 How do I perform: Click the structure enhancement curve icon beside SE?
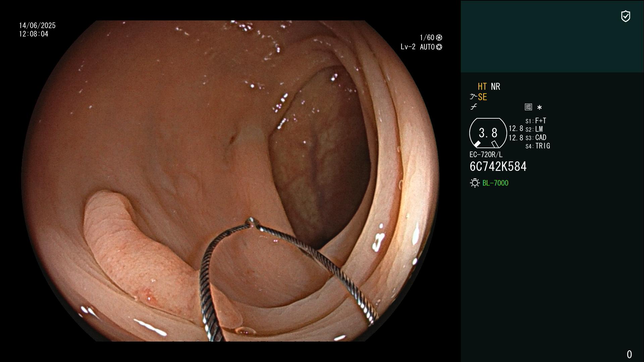click(x=473, y=97)
